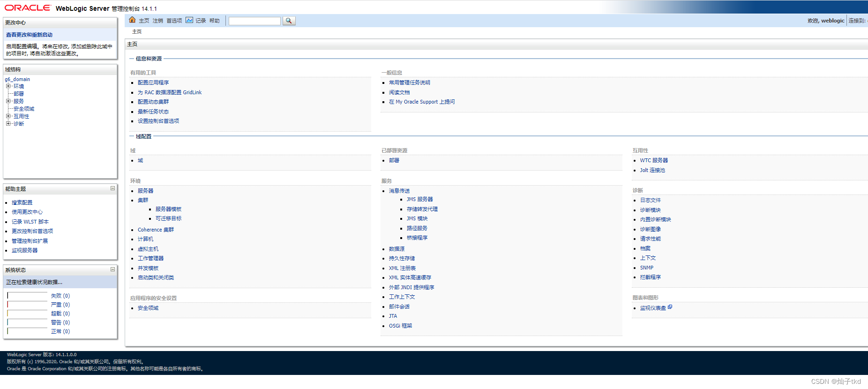Expand the 服务 tree node

pyautogui.click(x=8, y=101)
